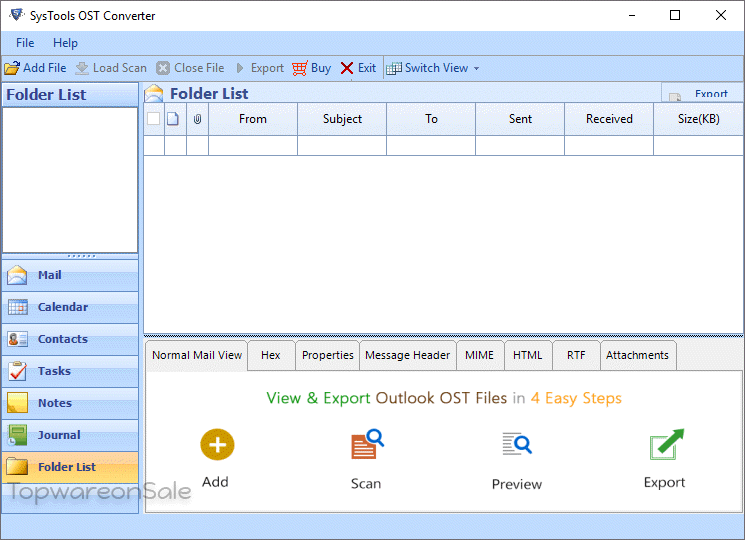Switch to the Normal Mail View tab
The height and width of the screenshot is (540, 745).
click(197, 355)
